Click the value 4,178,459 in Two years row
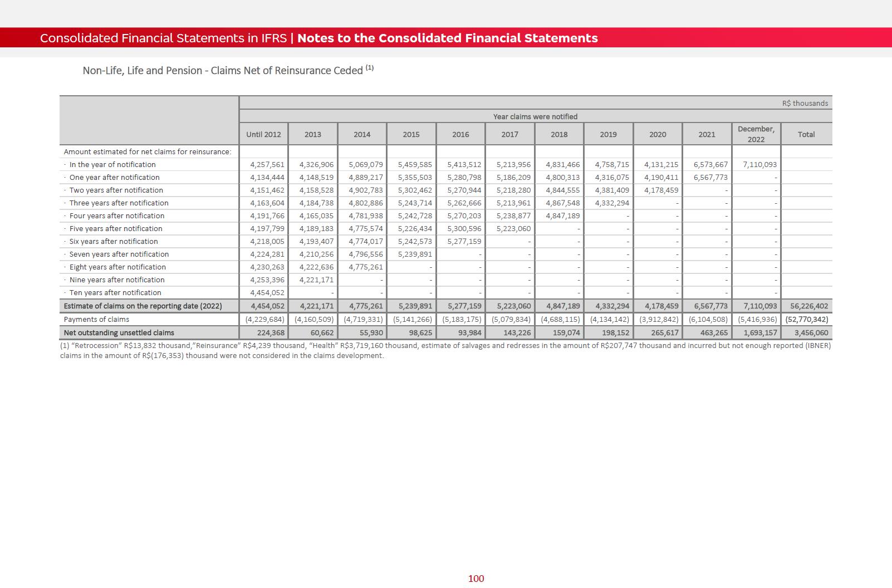The image size is (892, 588). point(661,190)
